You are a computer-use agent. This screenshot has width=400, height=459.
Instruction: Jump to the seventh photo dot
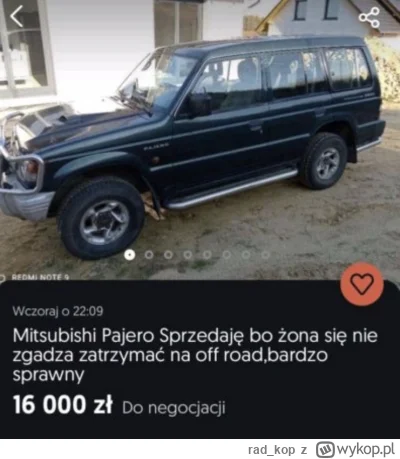(246, 255)
